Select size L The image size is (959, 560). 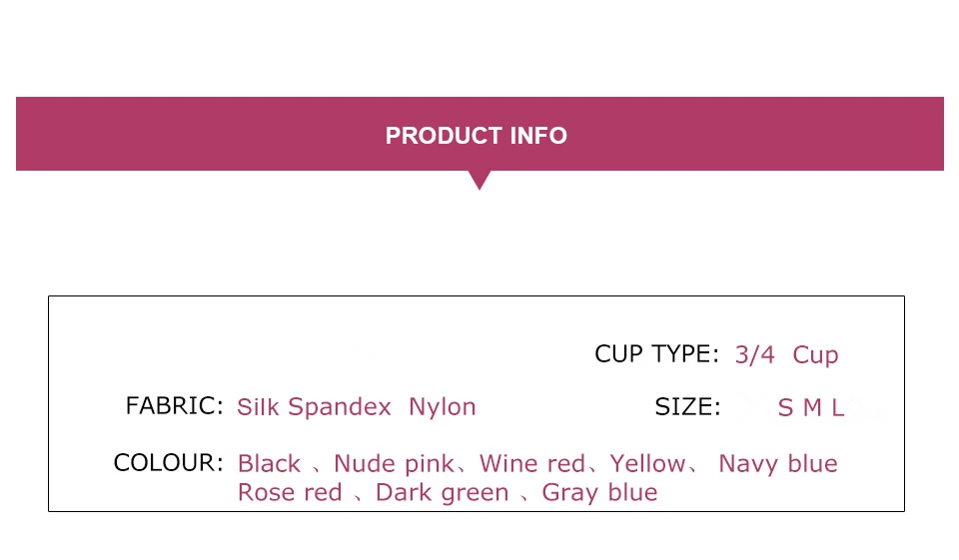837,408
